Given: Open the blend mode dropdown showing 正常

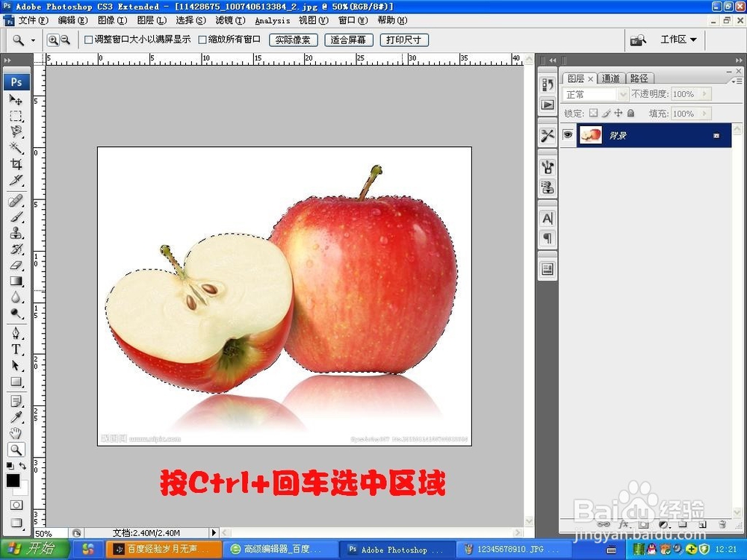Looking at the screenshot, I should [x=623, y=94].
